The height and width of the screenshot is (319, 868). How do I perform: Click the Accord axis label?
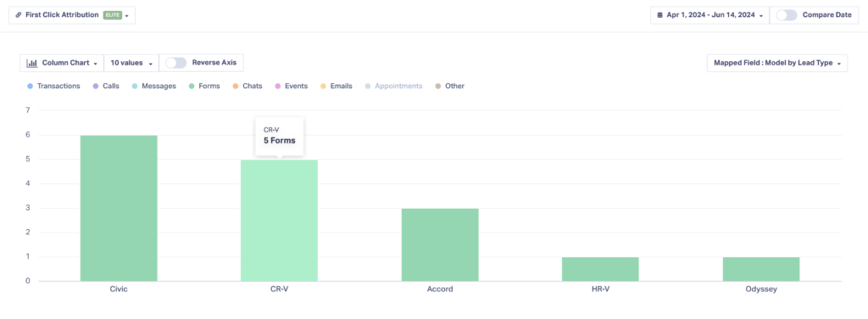point(440,289)
